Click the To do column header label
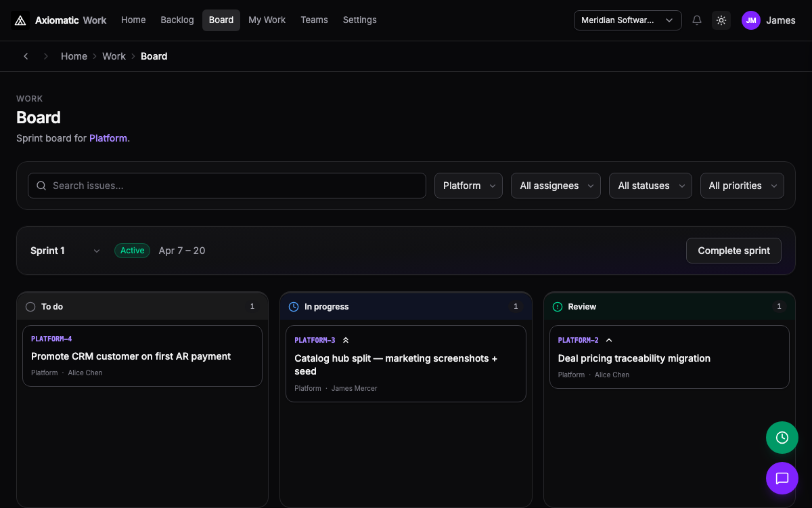 click(x=52, y=307)
